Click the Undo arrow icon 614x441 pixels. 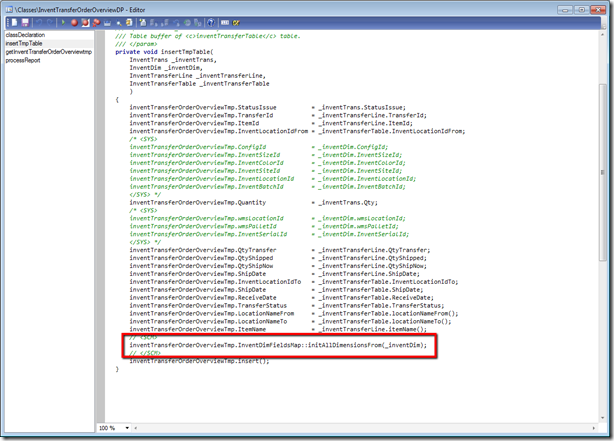[x=37, y=21]
